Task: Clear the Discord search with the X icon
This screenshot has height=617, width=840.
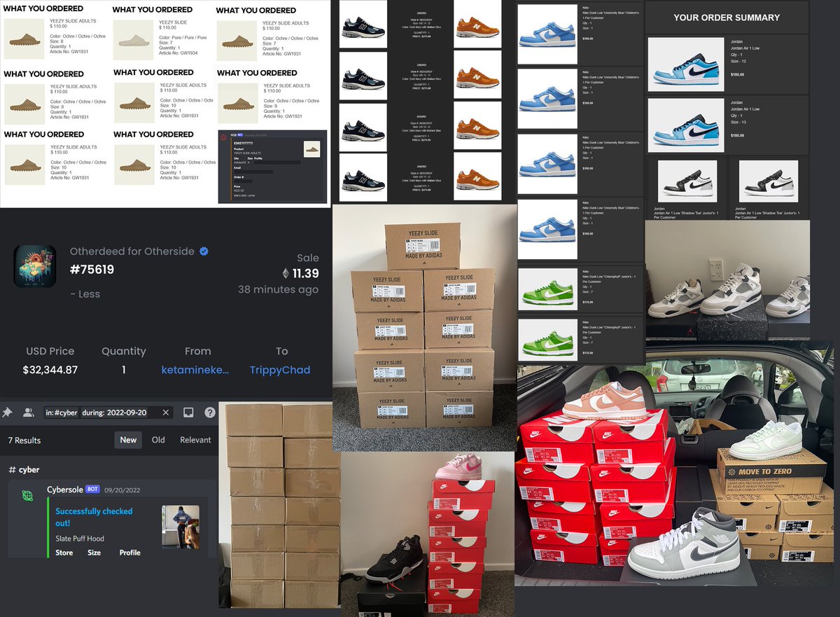Action: (166, 413)
